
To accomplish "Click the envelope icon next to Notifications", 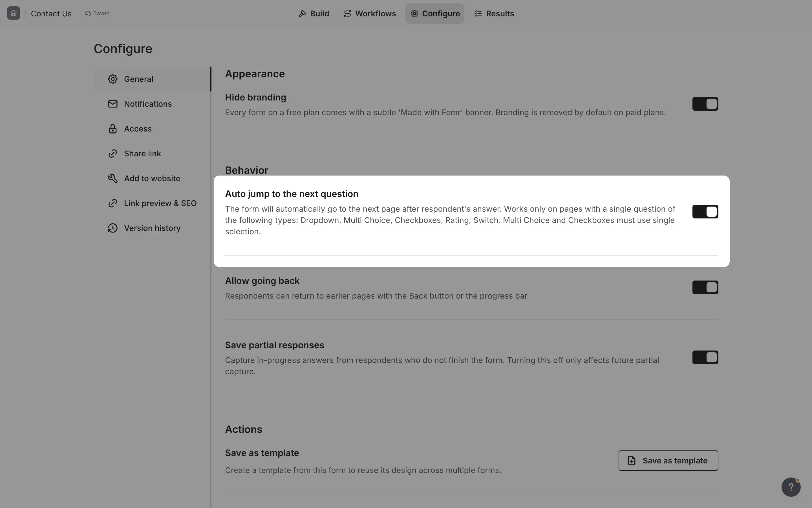I will 113,104.
